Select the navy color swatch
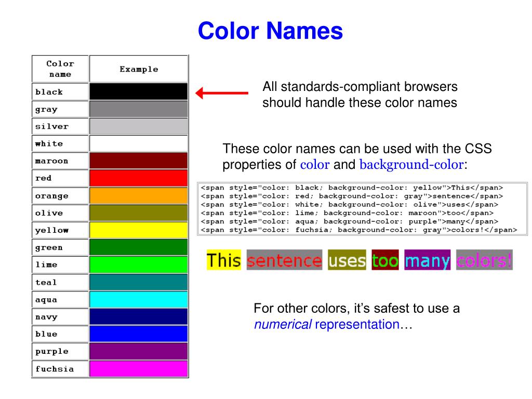The height and width of the screenshot is (399, 532). [x=138, y=316]
